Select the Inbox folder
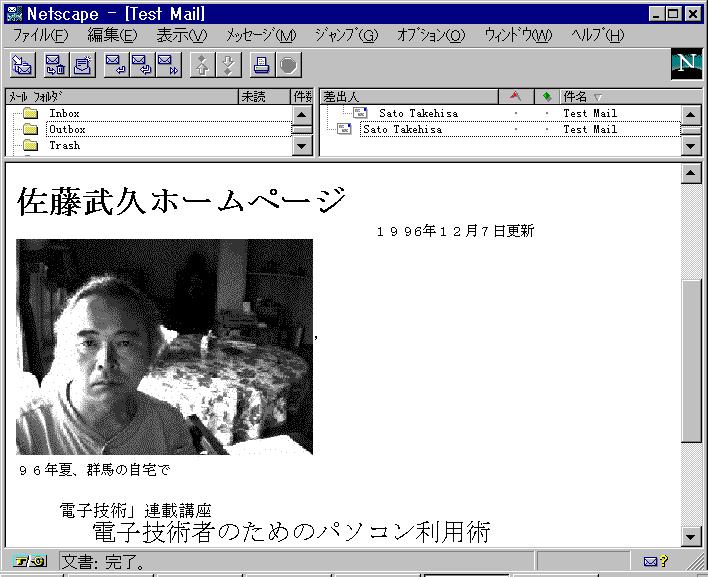 pyautogui.click(x=64, y=113)
